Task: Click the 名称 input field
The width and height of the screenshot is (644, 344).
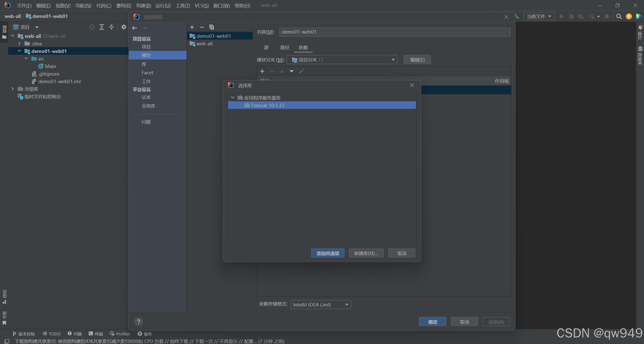Action: (x=394, y=32)
